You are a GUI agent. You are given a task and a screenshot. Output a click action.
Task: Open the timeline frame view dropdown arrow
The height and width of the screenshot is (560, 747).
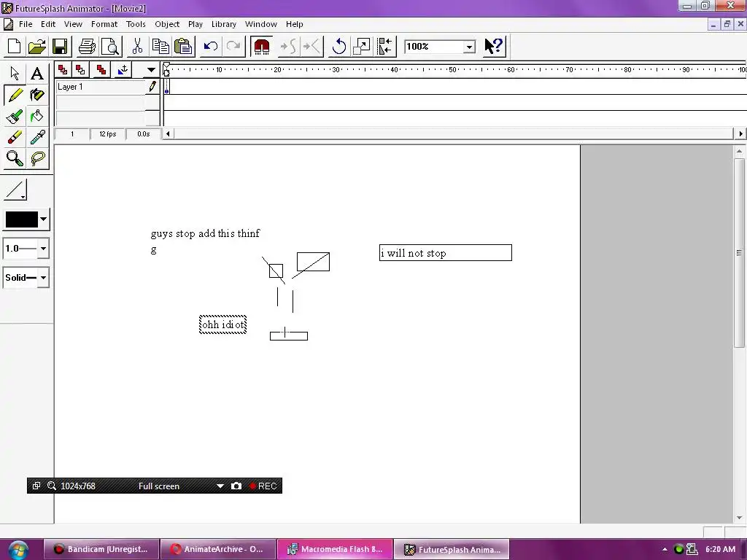pyautogui.click(x=151, y=70)
